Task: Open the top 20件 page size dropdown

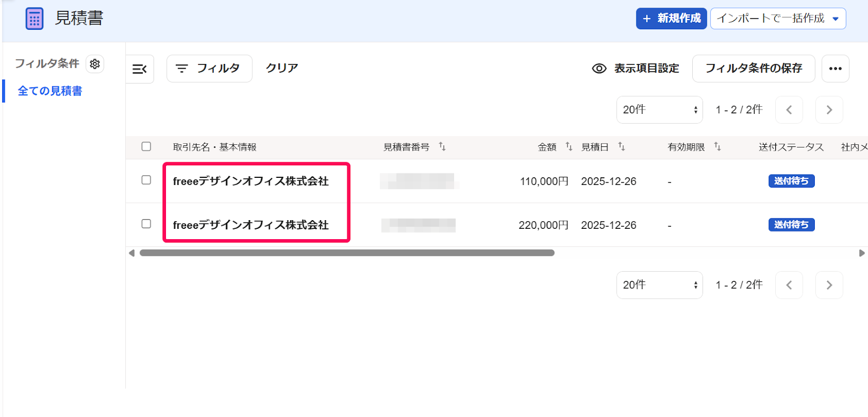Action: [x=659, y=110]
